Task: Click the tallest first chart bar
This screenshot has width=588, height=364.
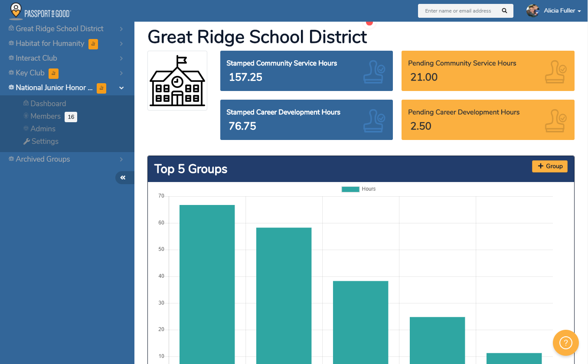Action: [207, 284]
